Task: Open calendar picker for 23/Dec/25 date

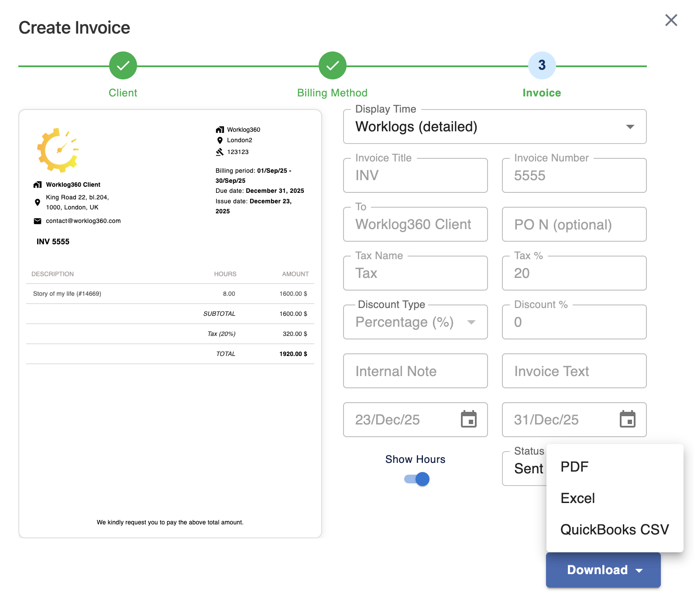Action: [x=469, y=419]
